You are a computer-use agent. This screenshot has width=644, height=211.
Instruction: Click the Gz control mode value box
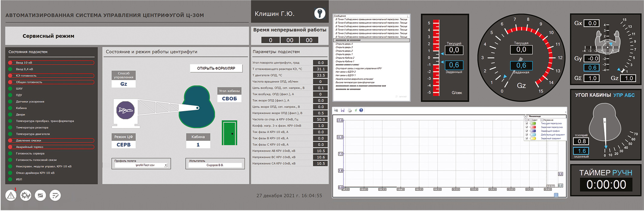tap(124, 84)
